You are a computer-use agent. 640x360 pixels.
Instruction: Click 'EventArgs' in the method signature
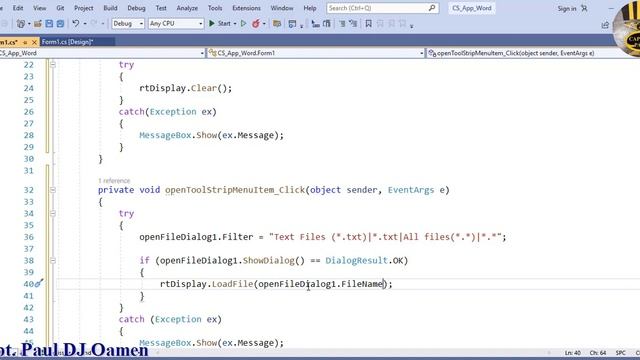[x=411, y=190]
